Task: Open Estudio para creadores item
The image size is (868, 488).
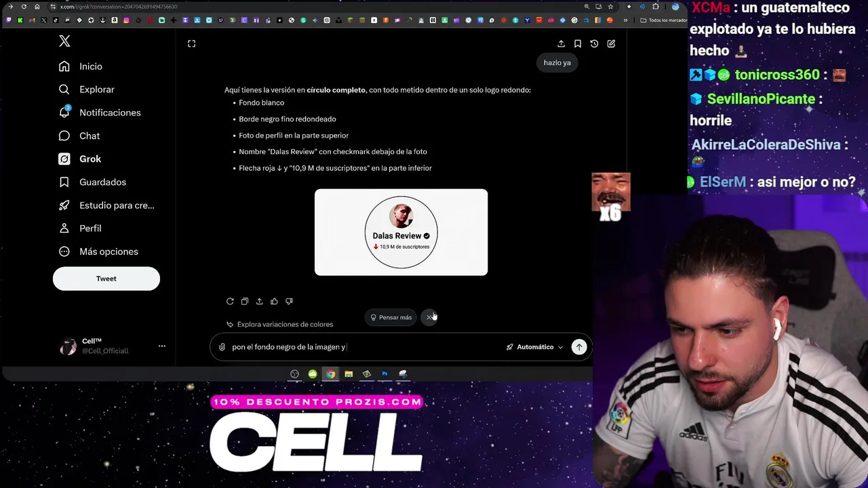Action: click(106, 205)
